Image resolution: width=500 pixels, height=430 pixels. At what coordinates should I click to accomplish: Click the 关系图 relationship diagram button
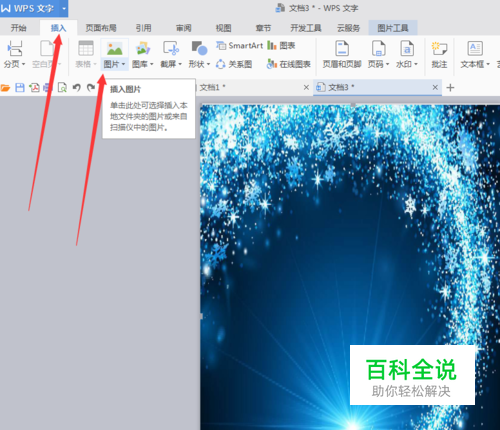234,64
